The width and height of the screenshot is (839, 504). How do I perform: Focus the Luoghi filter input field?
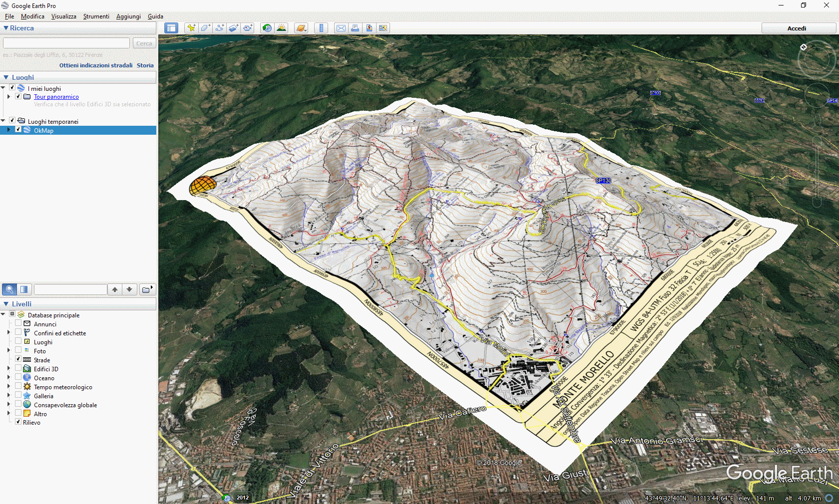click(70, 289)
